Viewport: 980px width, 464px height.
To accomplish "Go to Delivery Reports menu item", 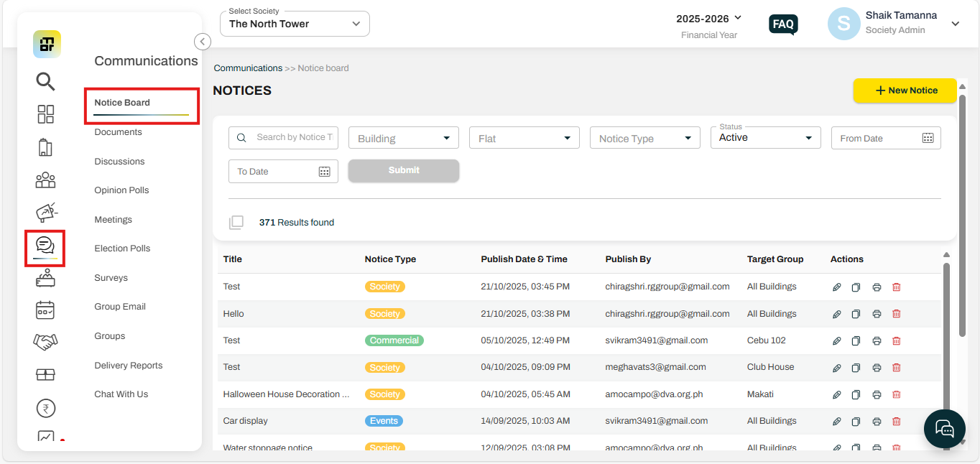I will (x=128, y=366).
